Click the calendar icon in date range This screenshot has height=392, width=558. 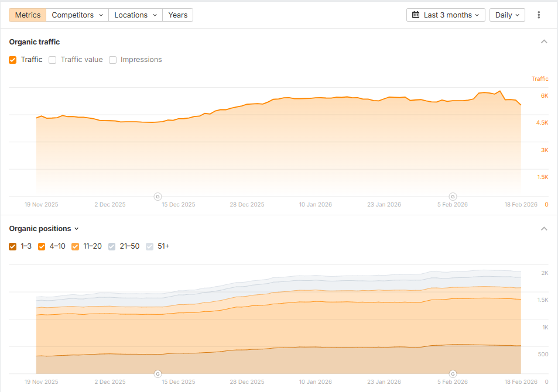(416, 15)
